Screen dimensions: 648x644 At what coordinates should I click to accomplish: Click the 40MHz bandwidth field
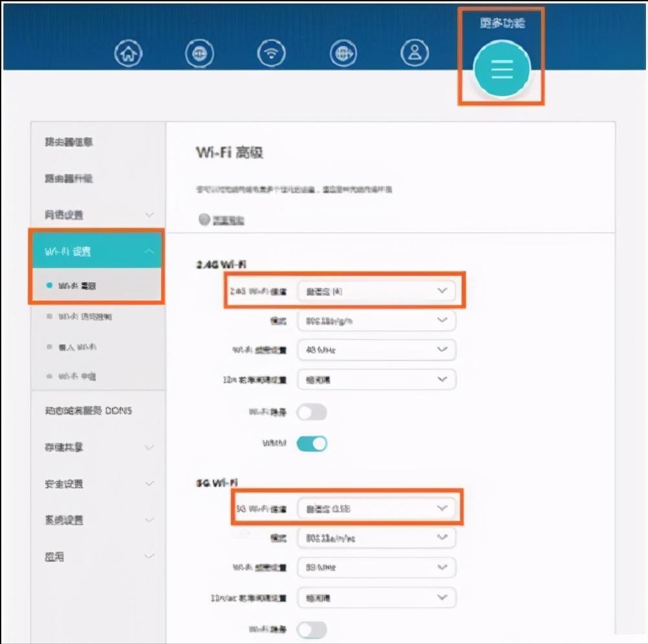[376, 350]
